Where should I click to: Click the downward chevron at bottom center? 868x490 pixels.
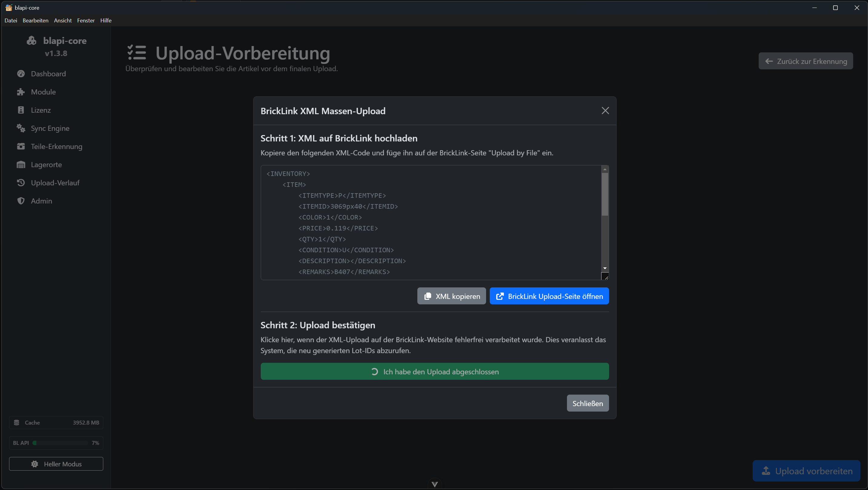click(x=435, y=484)
